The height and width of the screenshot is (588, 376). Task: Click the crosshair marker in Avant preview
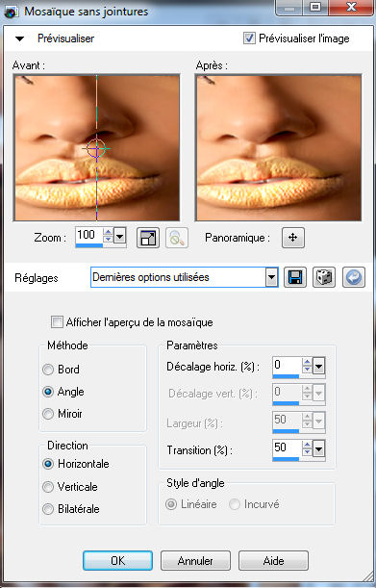[x=96, y=148]
